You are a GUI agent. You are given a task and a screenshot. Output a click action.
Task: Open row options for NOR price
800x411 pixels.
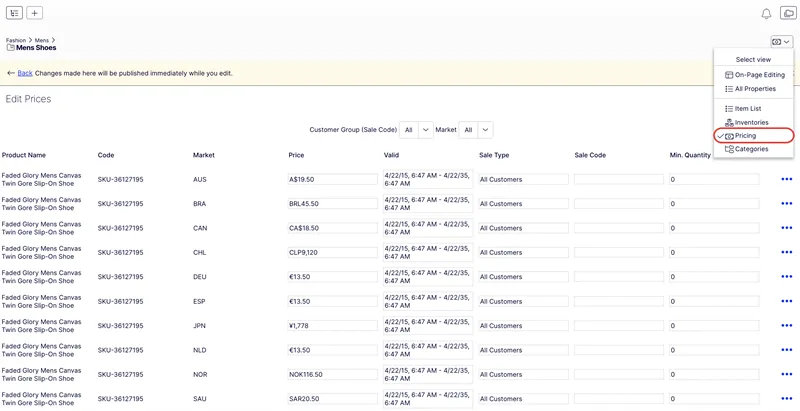pyautogui.click(x=786, y=374)
